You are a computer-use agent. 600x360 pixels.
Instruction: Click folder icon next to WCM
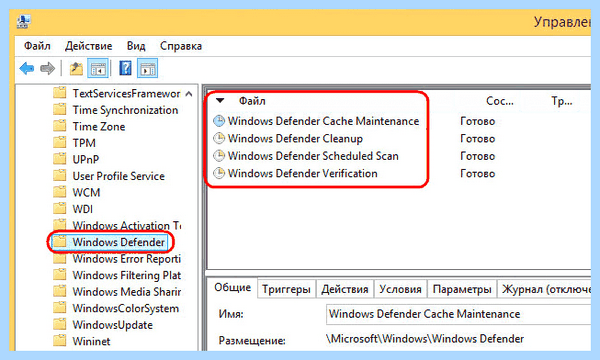60,192
